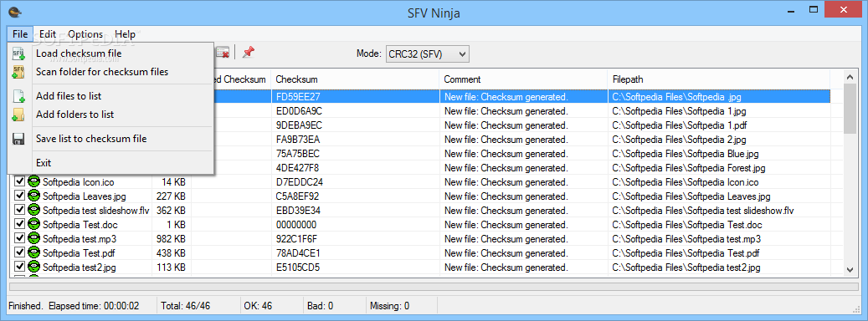This screenshot has width=868, height=321.
Task: Uncheck the Softpedia Test.doc checkbox
Action: (x=20, y=224)
